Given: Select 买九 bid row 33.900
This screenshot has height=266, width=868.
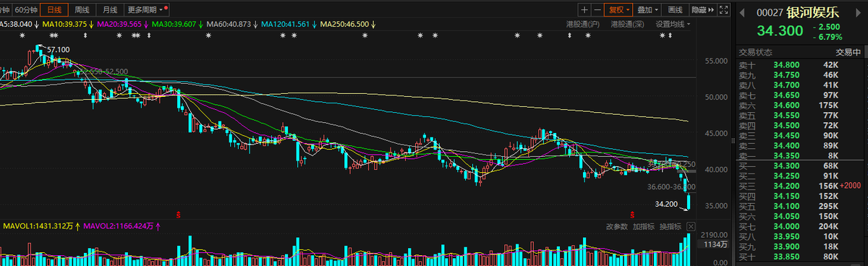Looking at the screenshot, I should coord(799,246).
